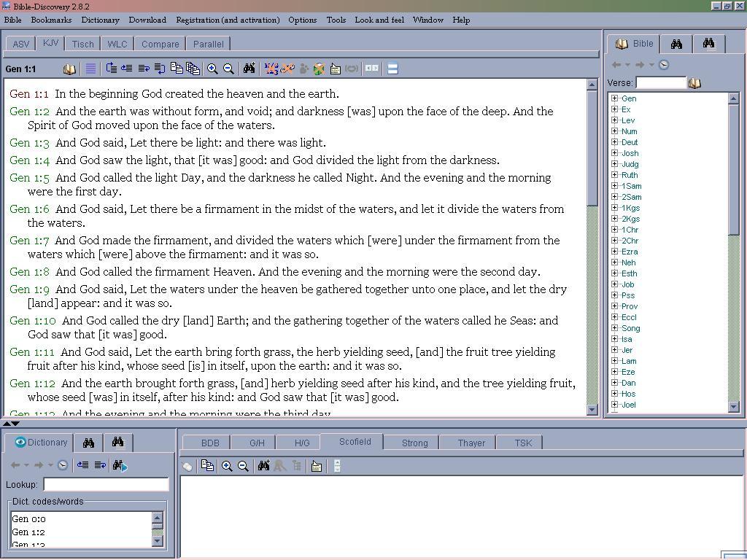This screenshot has height=560, width=747.
Task: Click into the Verse input field
Action: coord(661,83)
